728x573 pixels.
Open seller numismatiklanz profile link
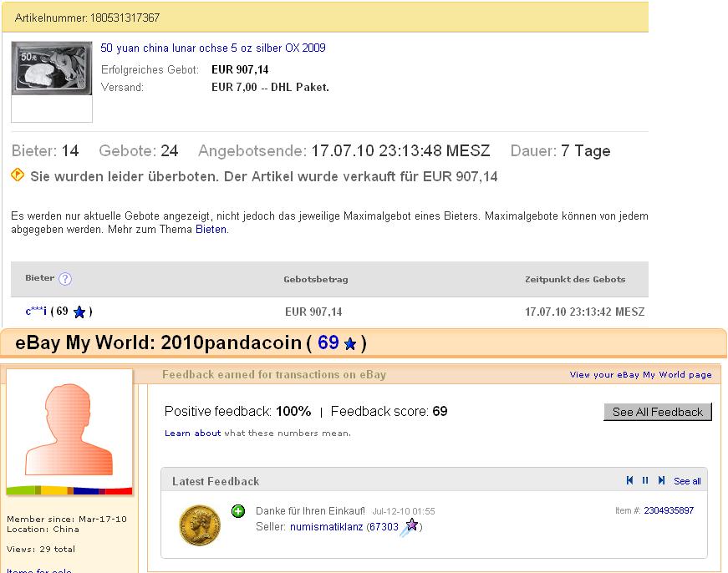pyautogui.click(x=327, y=526)
